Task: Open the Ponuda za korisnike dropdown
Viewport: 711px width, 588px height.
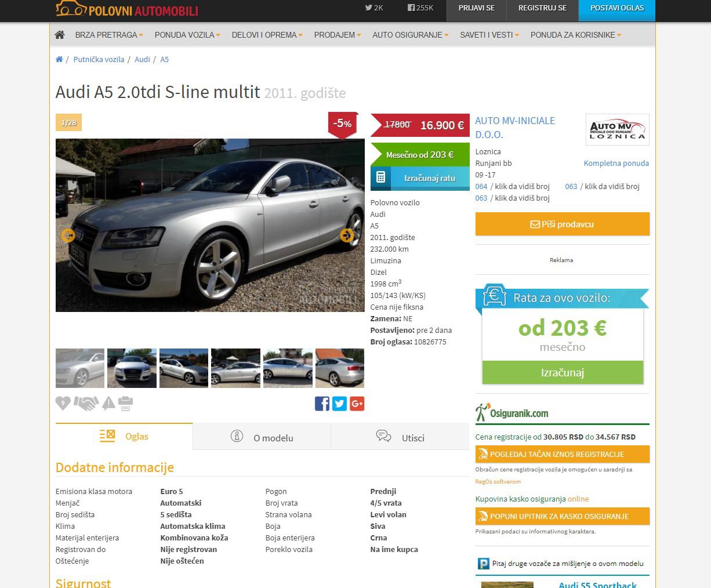Action: [x=576, y=35]
